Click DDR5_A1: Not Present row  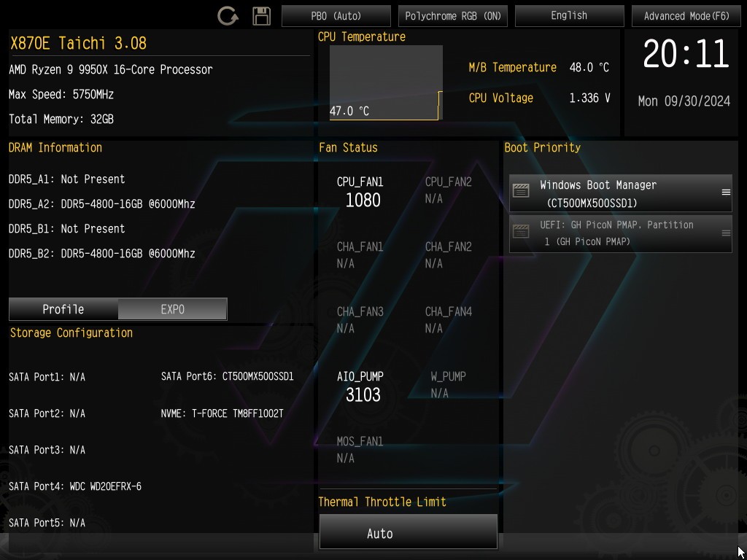click(66, 179)
